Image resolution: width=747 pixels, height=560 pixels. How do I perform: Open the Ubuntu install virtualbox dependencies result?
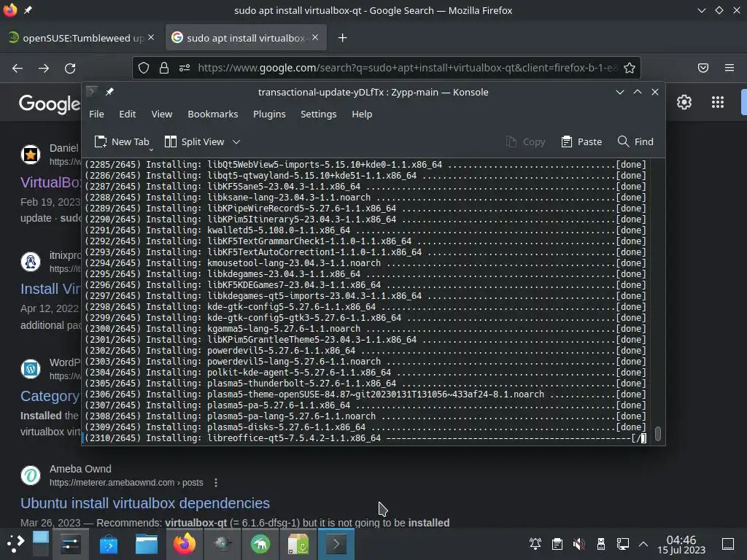click(145, 503)
